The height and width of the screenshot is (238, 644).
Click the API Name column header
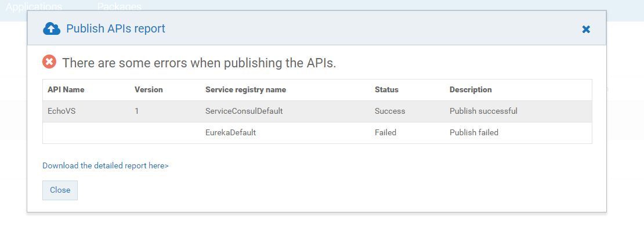(x=66, y=90)
